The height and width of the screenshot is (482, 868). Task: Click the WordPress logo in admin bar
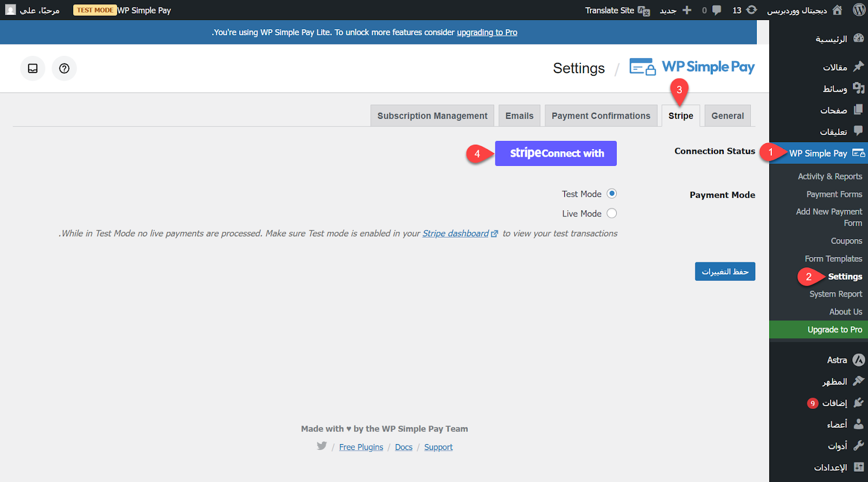[x=859, y=10]
